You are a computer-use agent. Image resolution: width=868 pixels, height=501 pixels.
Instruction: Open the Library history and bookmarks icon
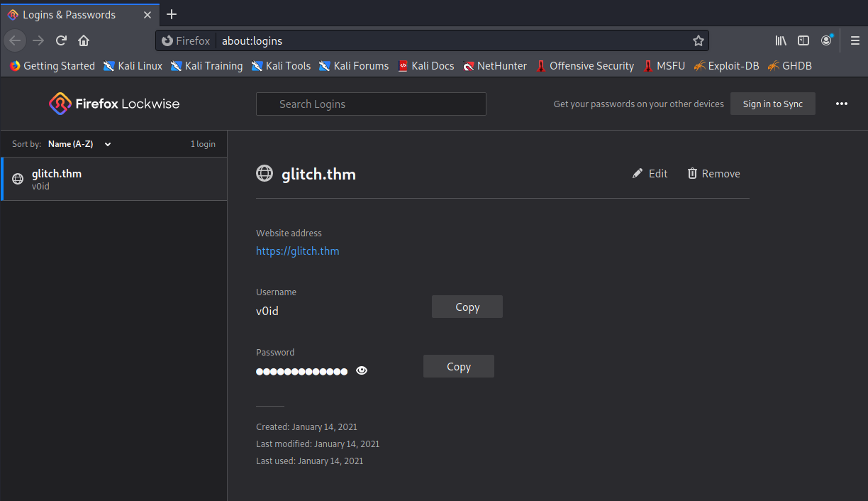point(781,40)
